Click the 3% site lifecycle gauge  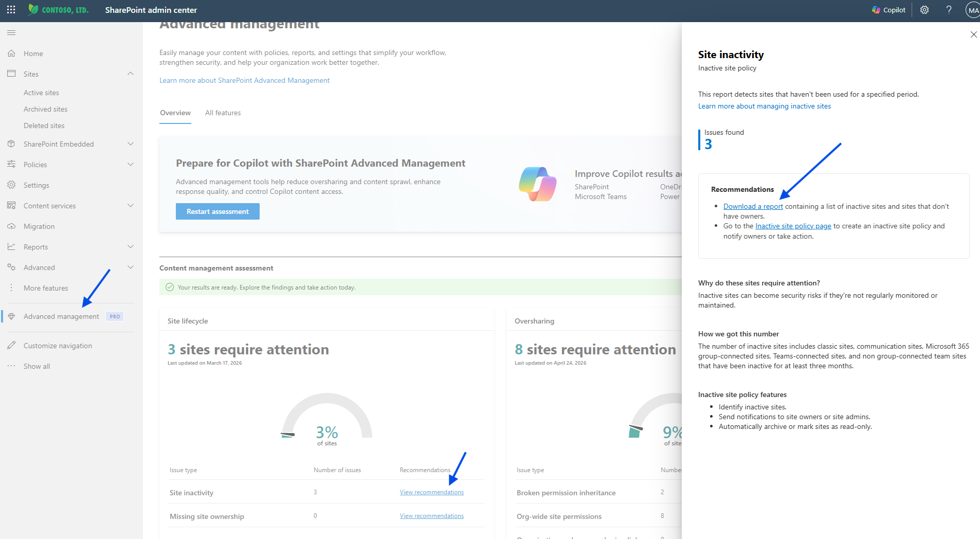(x=327, y=419)
